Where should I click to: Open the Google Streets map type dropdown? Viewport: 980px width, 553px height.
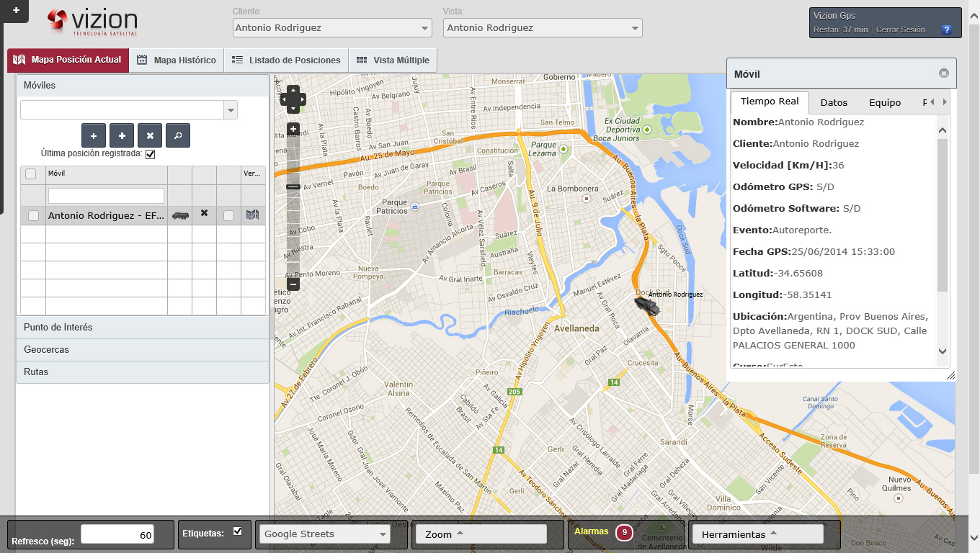(324, 534)
